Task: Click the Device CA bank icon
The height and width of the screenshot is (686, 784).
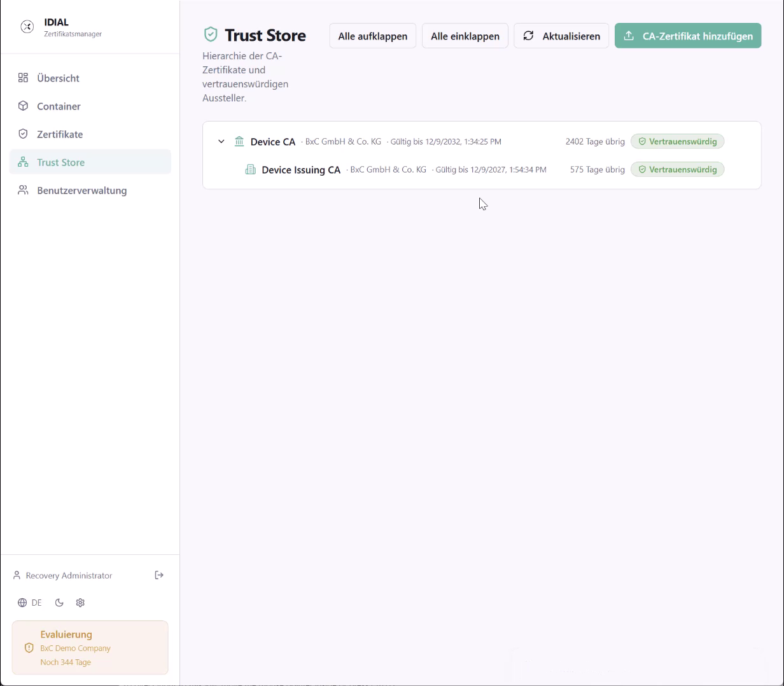Action: pos(239,141)
